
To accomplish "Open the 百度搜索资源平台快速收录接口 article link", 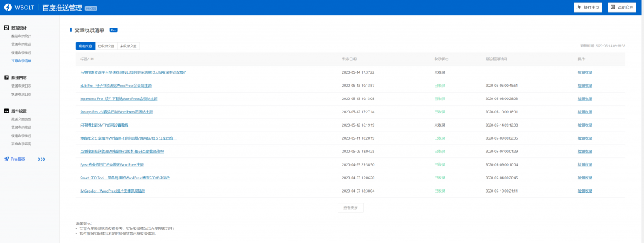I will (133, 72).
